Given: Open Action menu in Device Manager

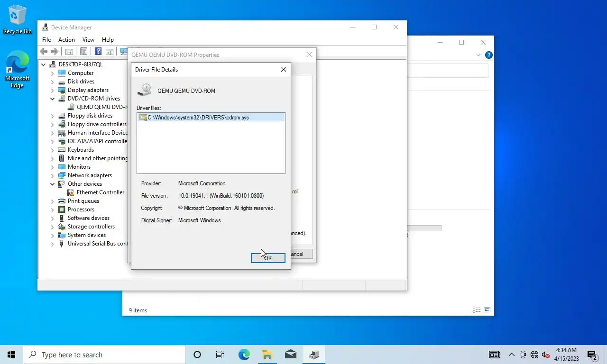Looking at the screenshot, I should point(66,40).
